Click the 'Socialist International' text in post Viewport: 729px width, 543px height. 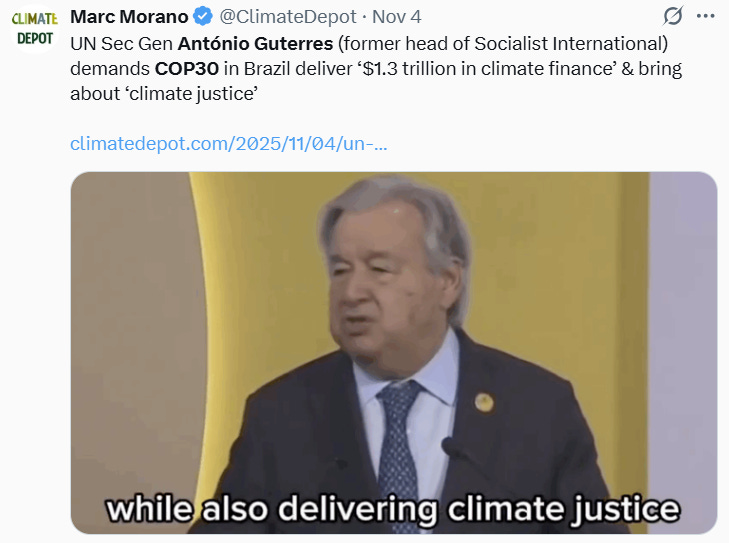point(570,44)
